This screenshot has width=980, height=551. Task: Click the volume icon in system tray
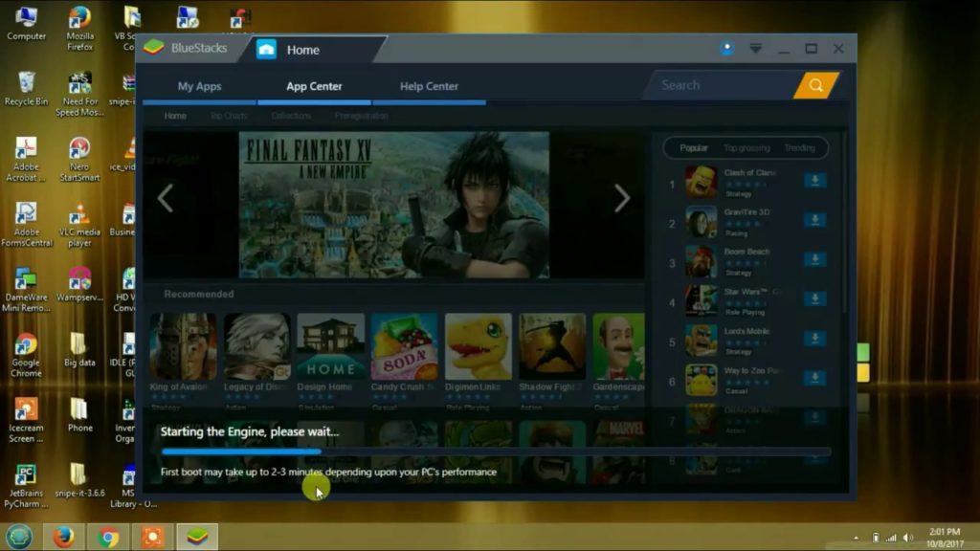pos(908,538)
